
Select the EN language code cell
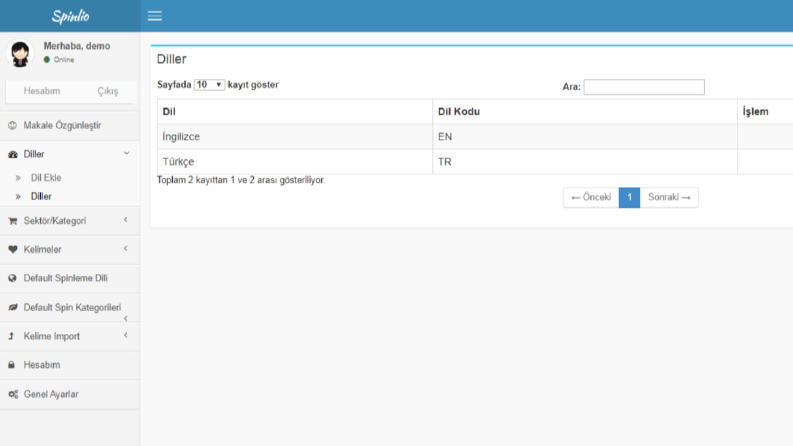pos(585,137)
